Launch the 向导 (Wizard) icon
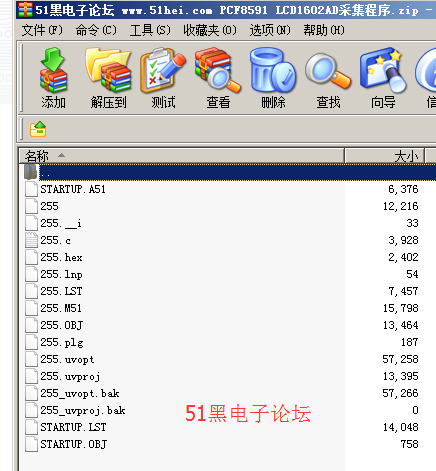The height and width of the screenshot is (471, 436). point(383,79)
